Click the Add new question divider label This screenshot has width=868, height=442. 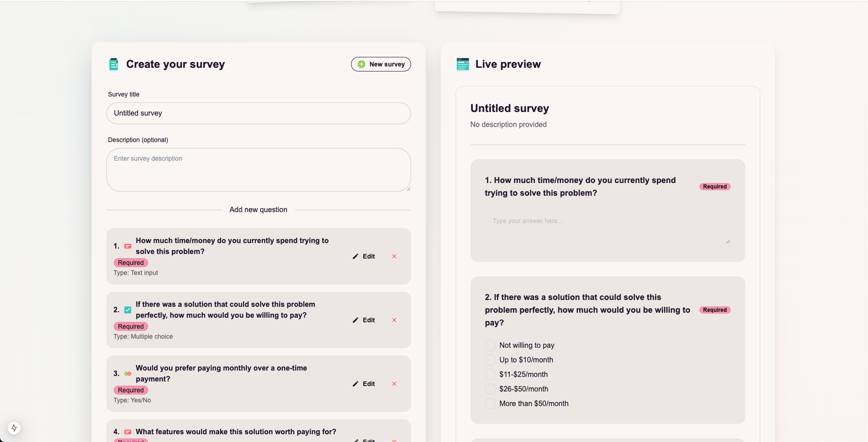(x=258, y=210)
